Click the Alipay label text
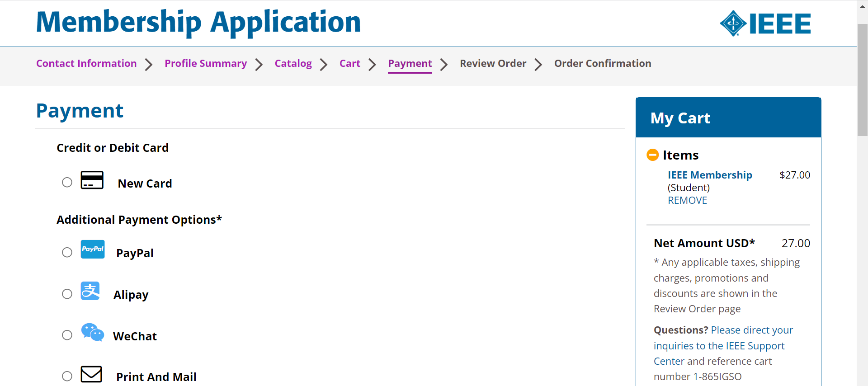 coord(131,295)
